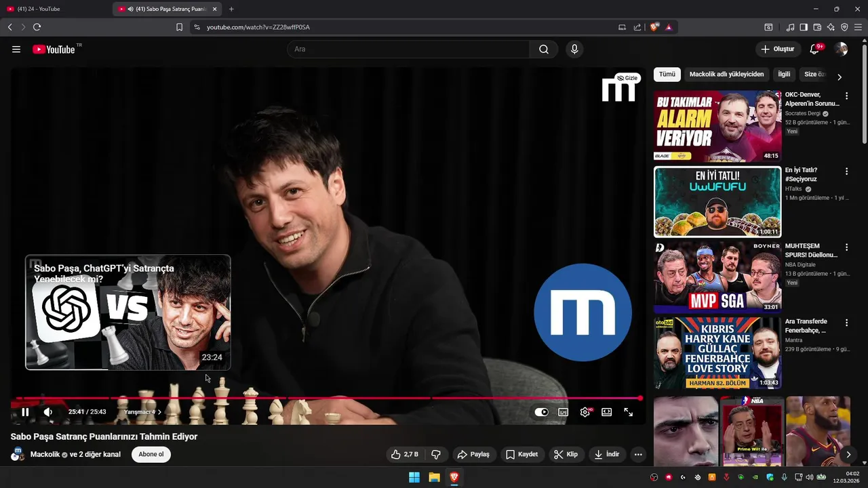
Task: Open the Windows Start menu
Action: [x=414, y=477]
